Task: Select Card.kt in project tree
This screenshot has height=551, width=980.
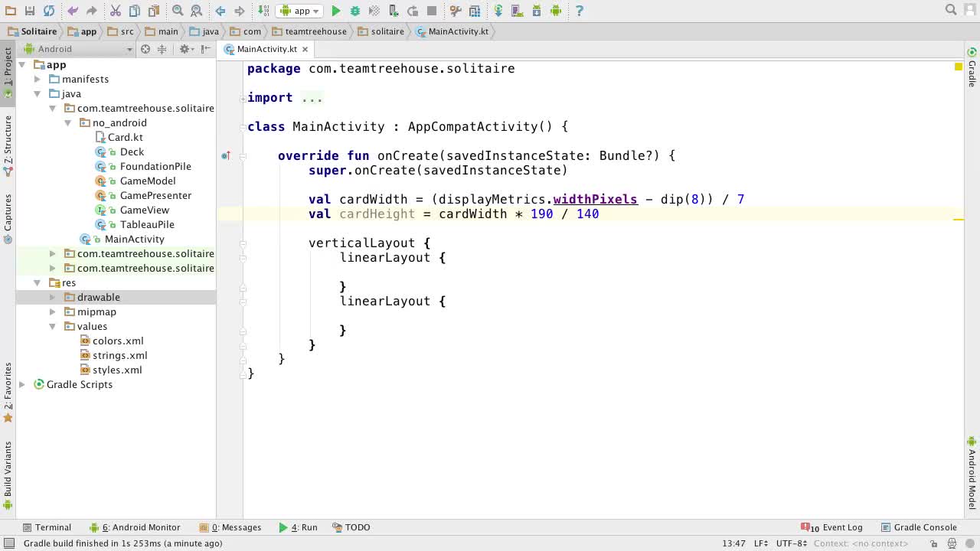Action: [119, 137]
